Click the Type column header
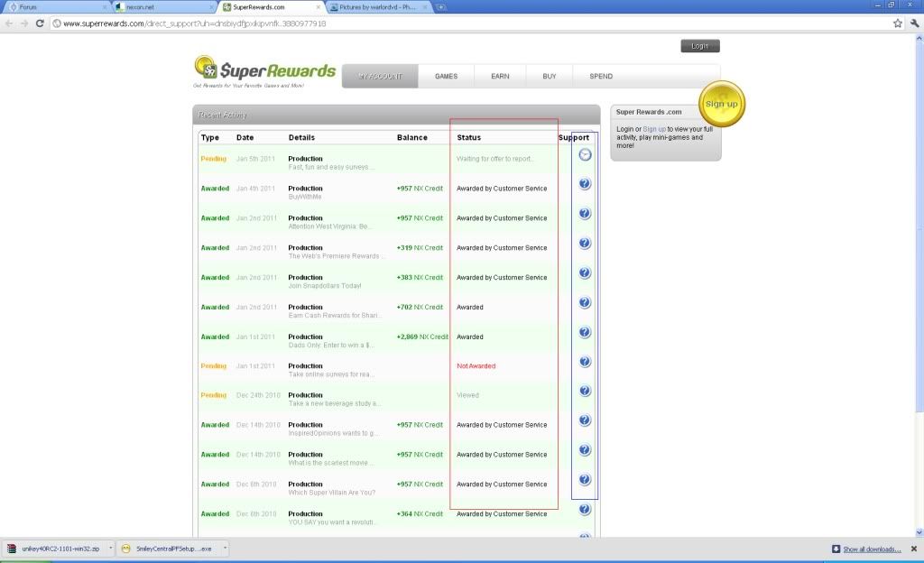Screen dimensions: 924x563 (x=209, y=137)
